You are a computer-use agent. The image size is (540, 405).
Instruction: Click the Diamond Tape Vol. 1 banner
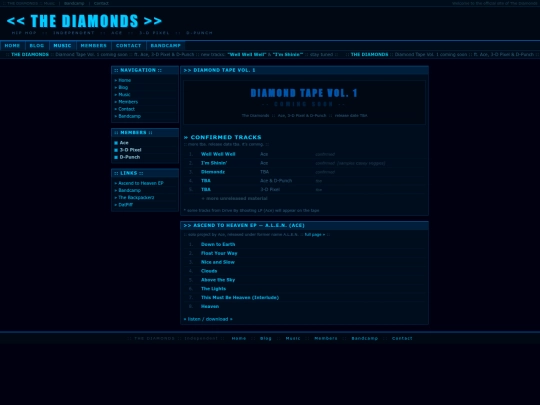coord(304,102)
